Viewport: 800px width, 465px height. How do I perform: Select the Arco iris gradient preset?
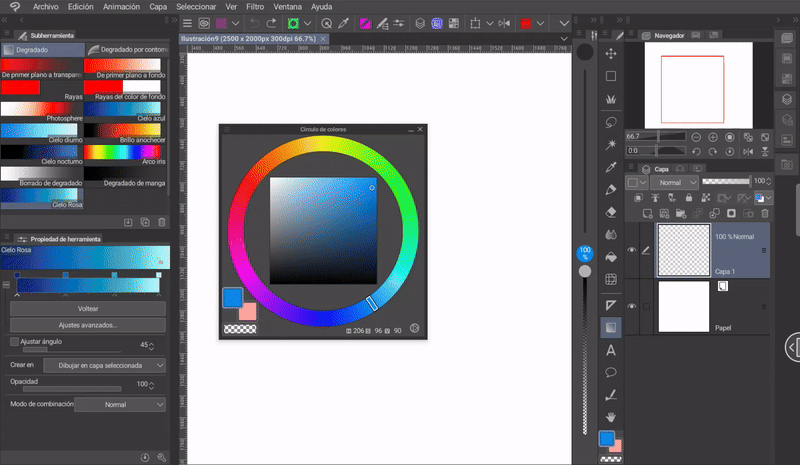click(121, 152)
